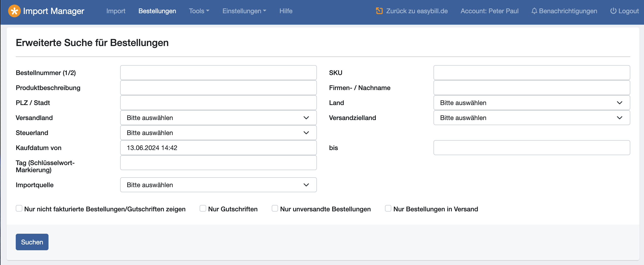
Task: Toggle Nur Bestellungen in Versand checkbox
Action: coord(388,209)
